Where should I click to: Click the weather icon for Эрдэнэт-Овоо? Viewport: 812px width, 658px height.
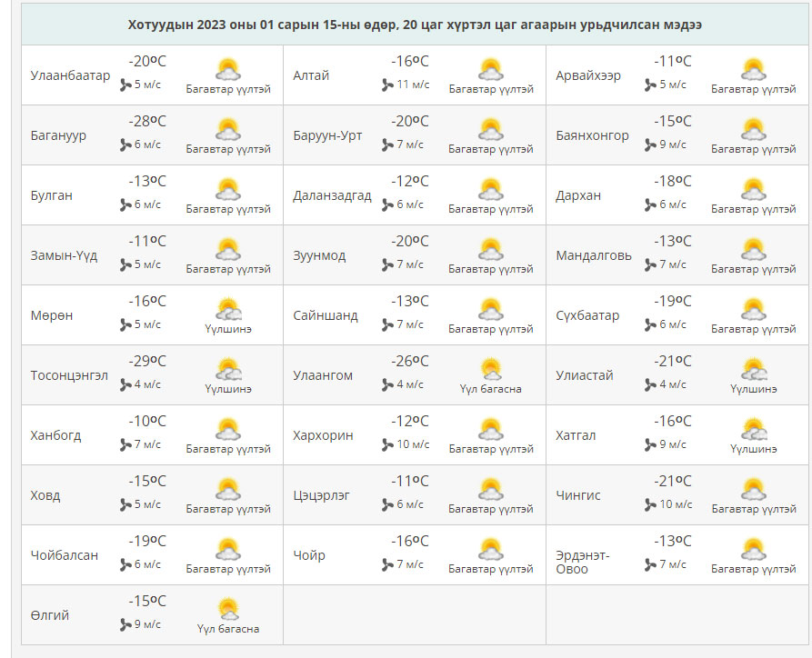coord(753,549)
